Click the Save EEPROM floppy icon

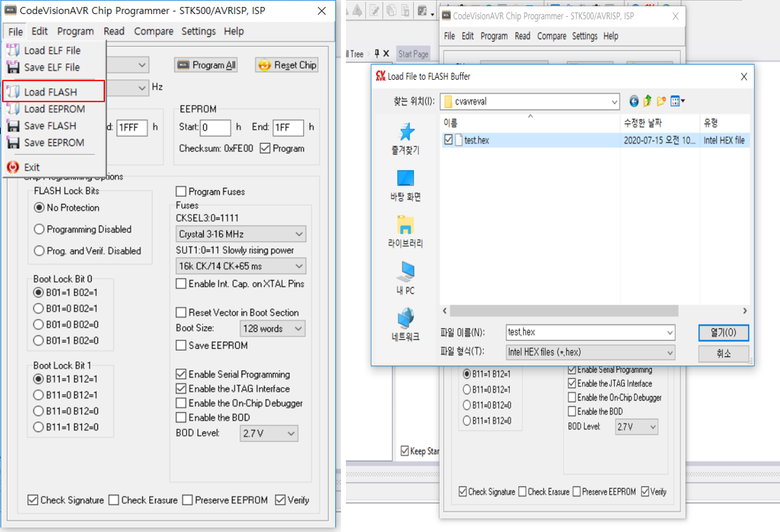pos(13,143)
